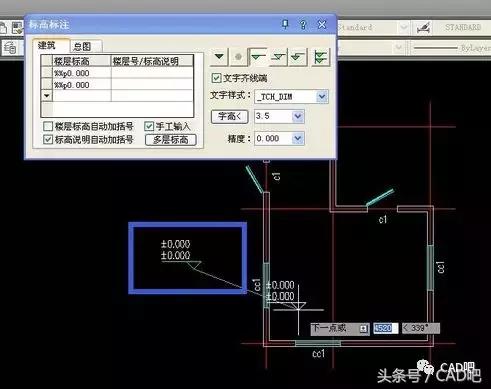Open the ByLayer linetype dropdown
The width and height of the screenshot is (491, 389).
(x=450, y=48)
